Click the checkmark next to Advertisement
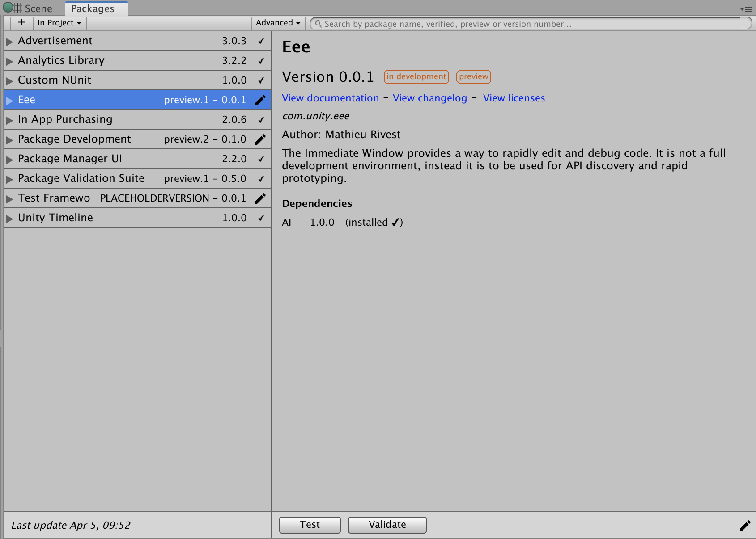 pyautogui.click(x=261, y=41)
